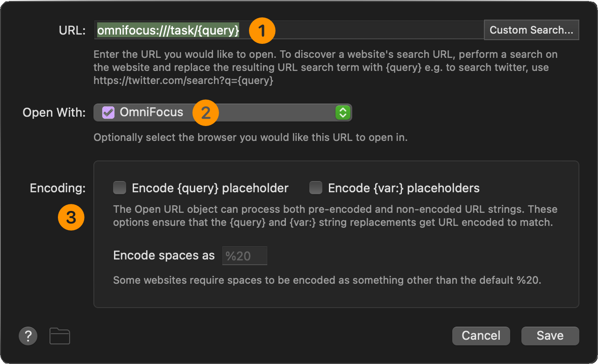Click the "Optionally select the browser" hint text
This screenshot has width=598, height=364.
[x=250, y=138]
